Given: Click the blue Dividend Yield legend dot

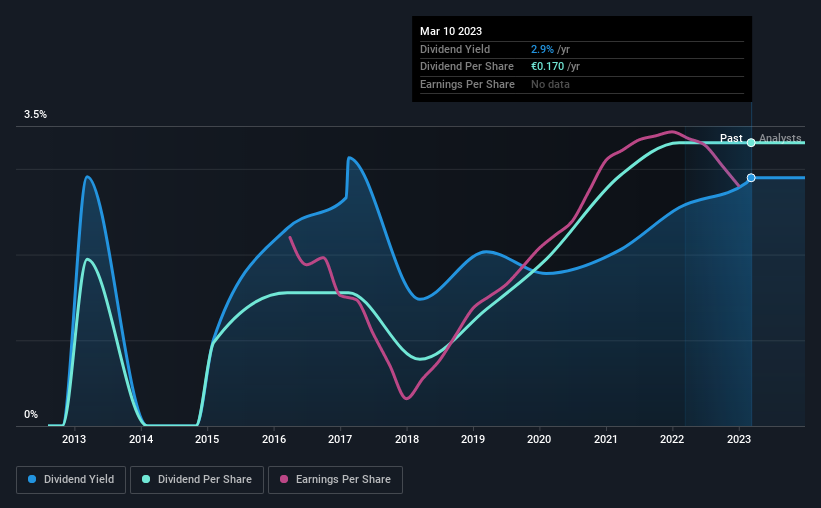Looking at the screenshot, I should tap(32, 479).
